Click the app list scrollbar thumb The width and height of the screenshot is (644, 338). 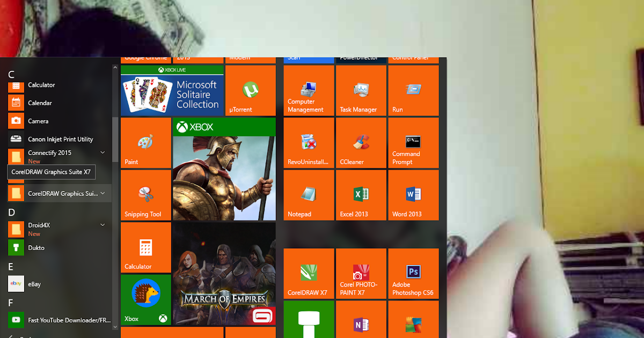click(115, 138)
